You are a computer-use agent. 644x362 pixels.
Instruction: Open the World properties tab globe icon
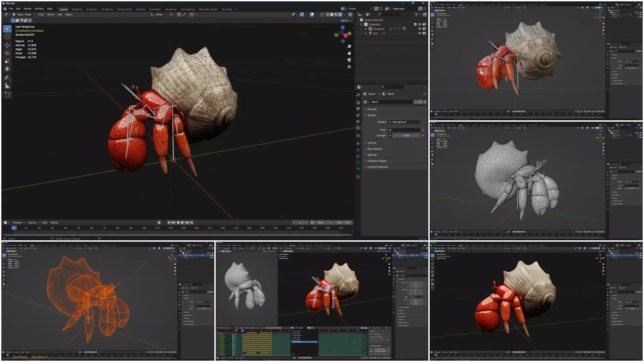point(358,128)
